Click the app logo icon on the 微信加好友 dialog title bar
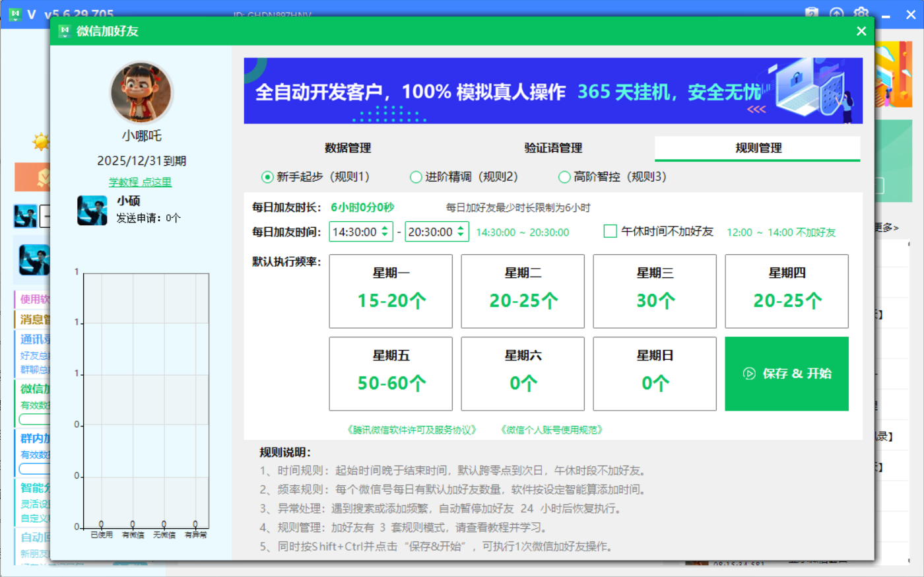Image resolution: width=924 pixels, height=577 pixels. [64, 30]
